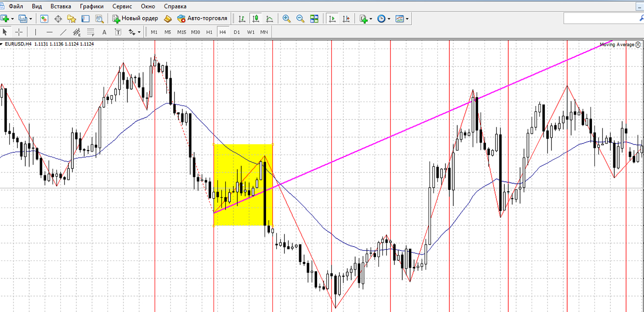The width and height of the screenshot is (644, 312).
Task: Switch chart to candlesticks mode
Action: [256, 19]
